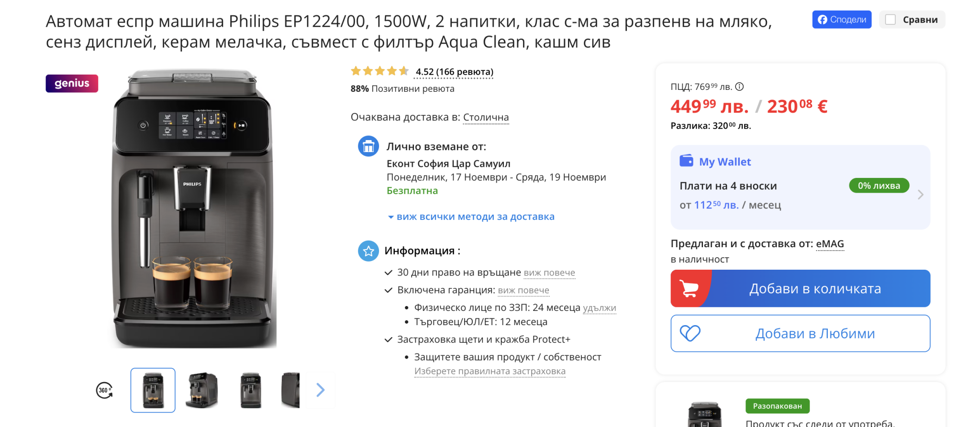980x427 pixels.
Task: Open eMAG seller link
Action: coord(830,244)
